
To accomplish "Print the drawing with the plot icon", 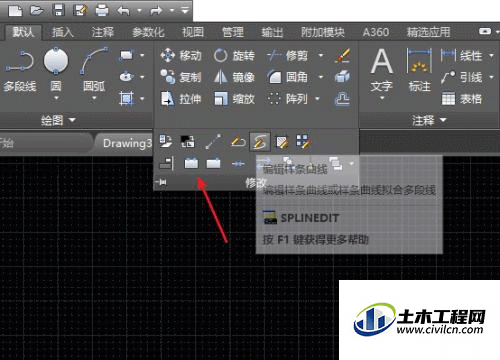I will coord(102,10).
